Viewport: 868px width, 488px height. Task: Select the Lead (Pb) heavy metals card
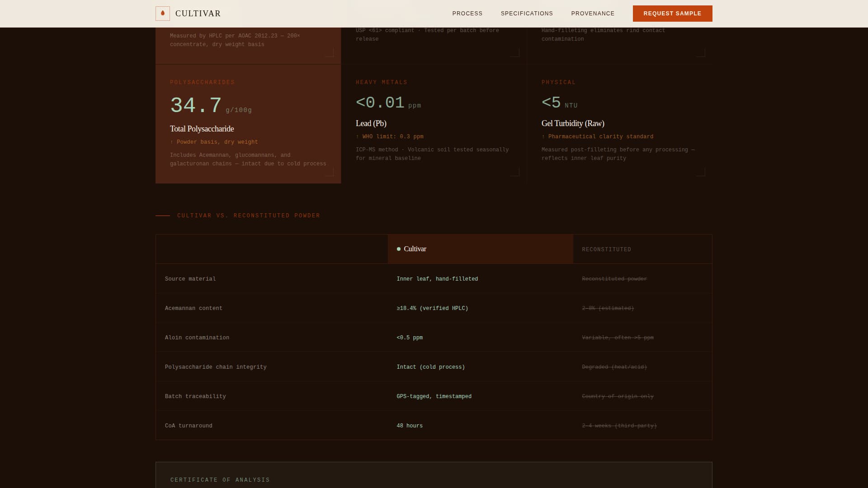(434, 124)
